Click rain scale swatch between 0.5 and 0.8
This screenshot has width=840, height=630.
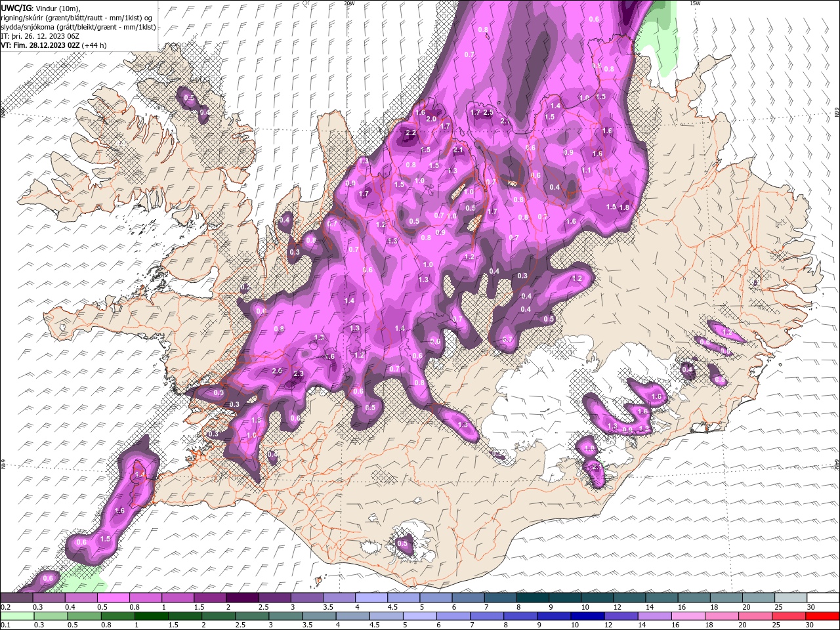84,616
